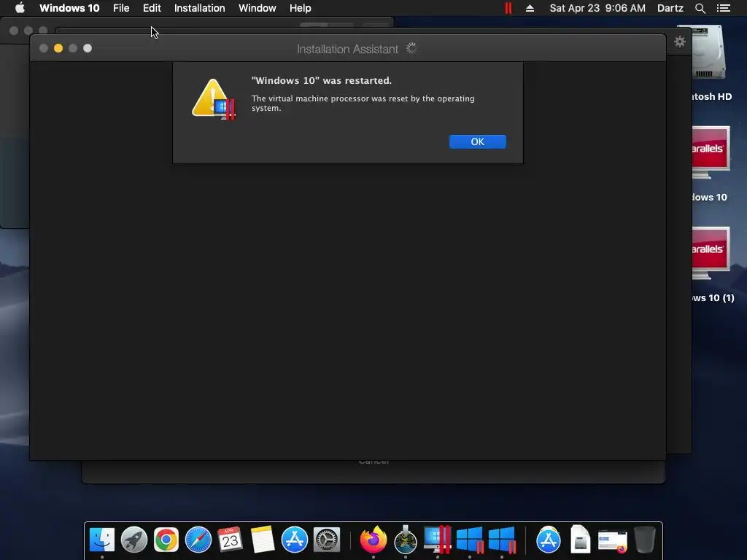Image resolution: width=747 pixels, height=560 pixels.
Task: Click the Windows VM Dock icon beside the Dock divider
Action: [502, 540]
